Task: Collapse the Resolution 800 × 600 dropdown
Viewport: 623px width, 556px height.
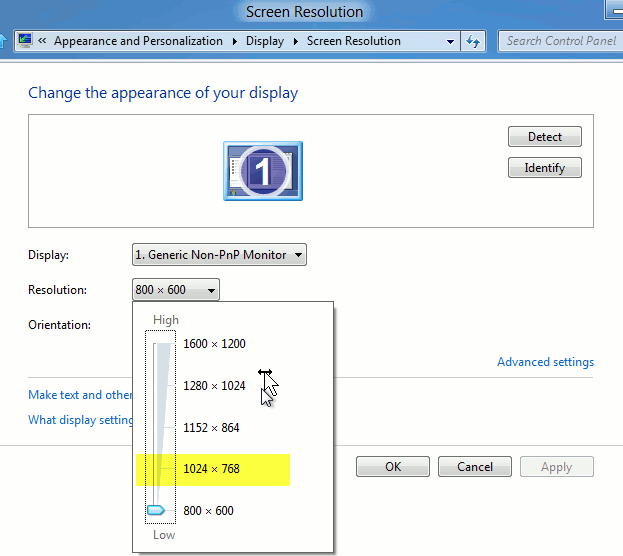Action: [176, 290]
